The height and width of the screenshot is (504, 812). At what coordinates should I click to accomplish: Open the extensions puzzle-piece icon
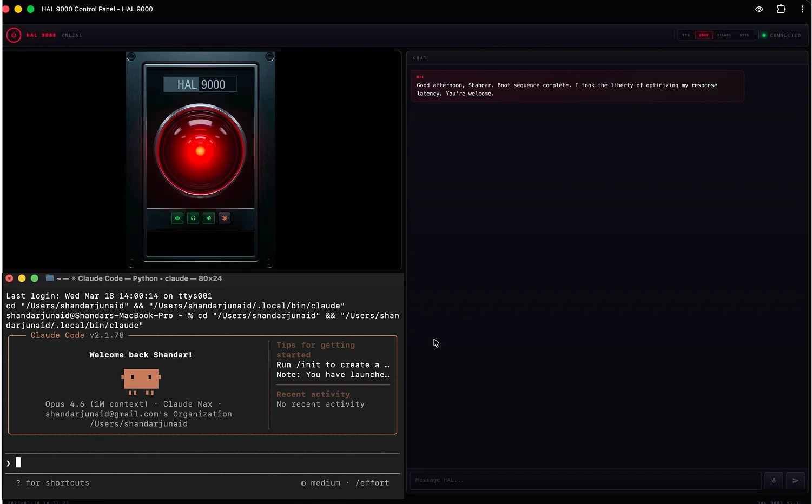click(781, 9)
